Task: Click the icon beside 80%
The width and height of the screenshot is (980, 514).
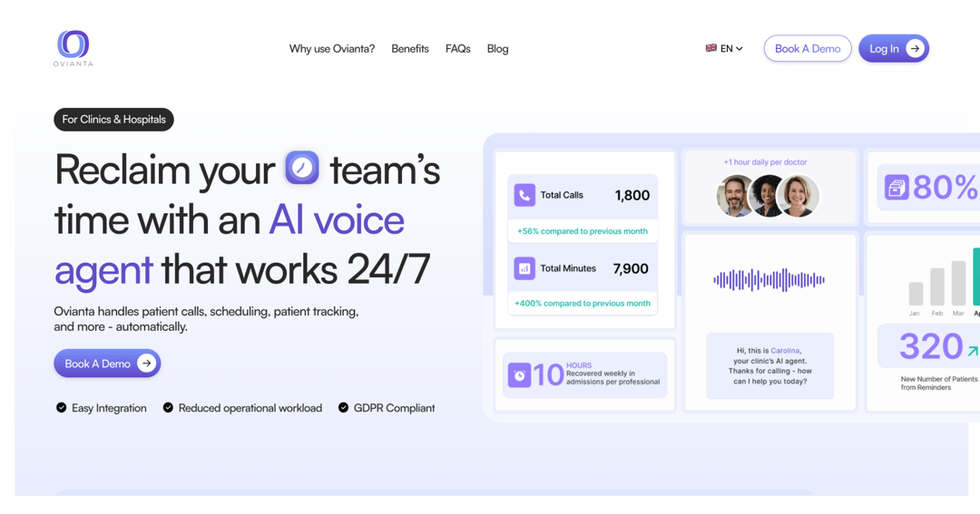Action: point(897,188)
